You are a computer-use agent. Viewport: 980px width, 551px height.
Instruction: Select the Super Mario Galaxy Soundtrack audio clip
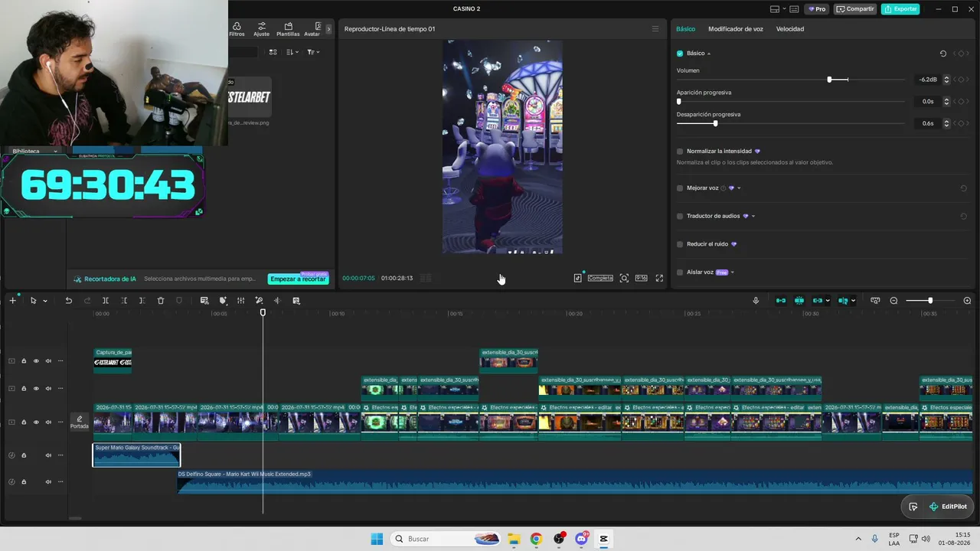136,455
